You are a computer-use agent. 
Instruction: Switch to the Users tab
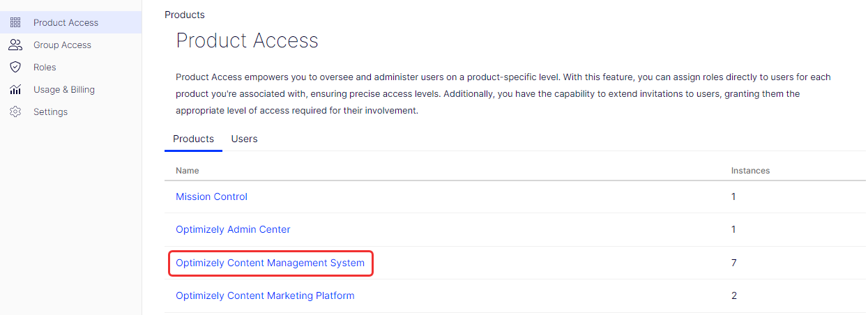(x=244, y=139)
